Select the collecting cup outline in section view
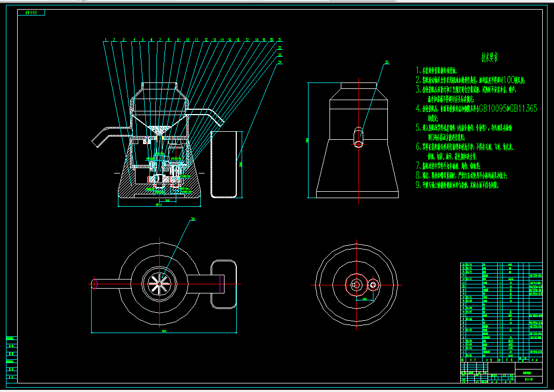Image resolution: width=554 pixels, height=392 pixels. pos(223,164)
